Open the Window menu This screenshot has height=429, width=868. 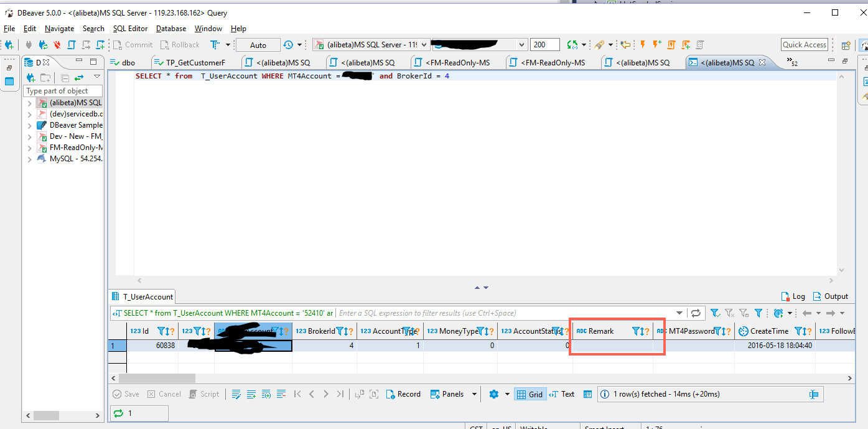pos(208,29)
